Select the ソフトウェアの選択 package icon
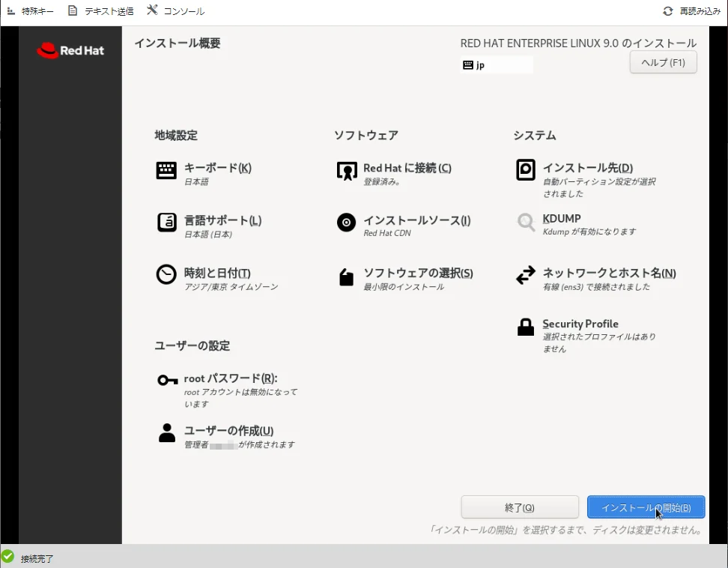Screen dimensions: 728x568 click(x=346, y=277)
